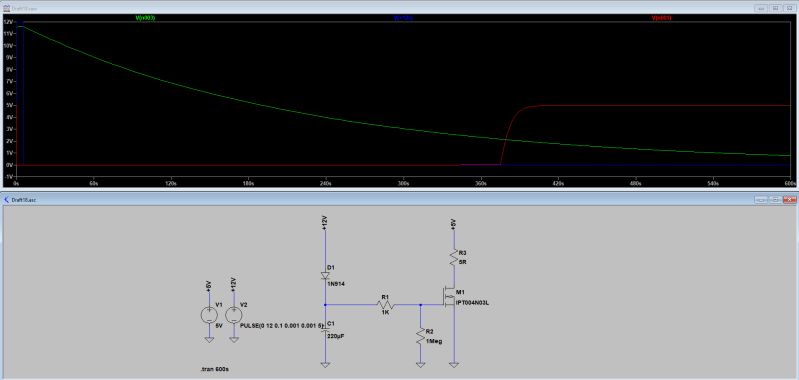Screen dimensions: 799x380
Task: Click the +12V net label above V2
Action: click(x=234, y=284)
